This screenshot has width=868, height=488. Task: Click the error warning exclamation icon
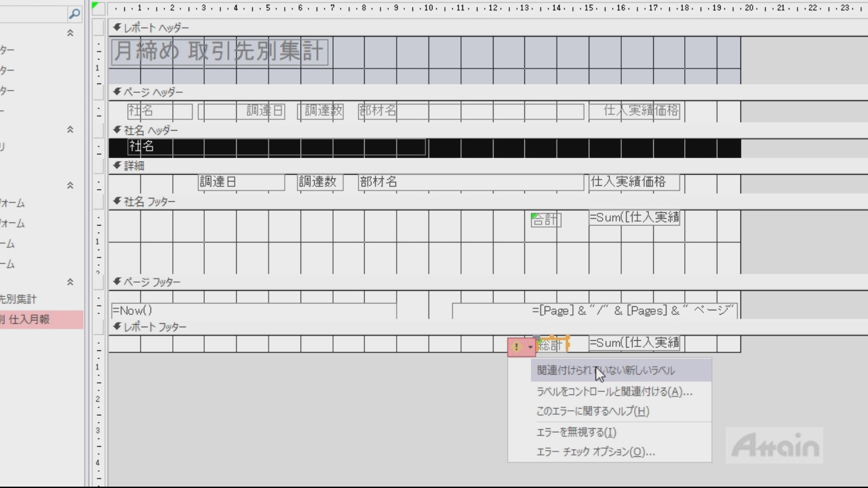coord(516,347)
